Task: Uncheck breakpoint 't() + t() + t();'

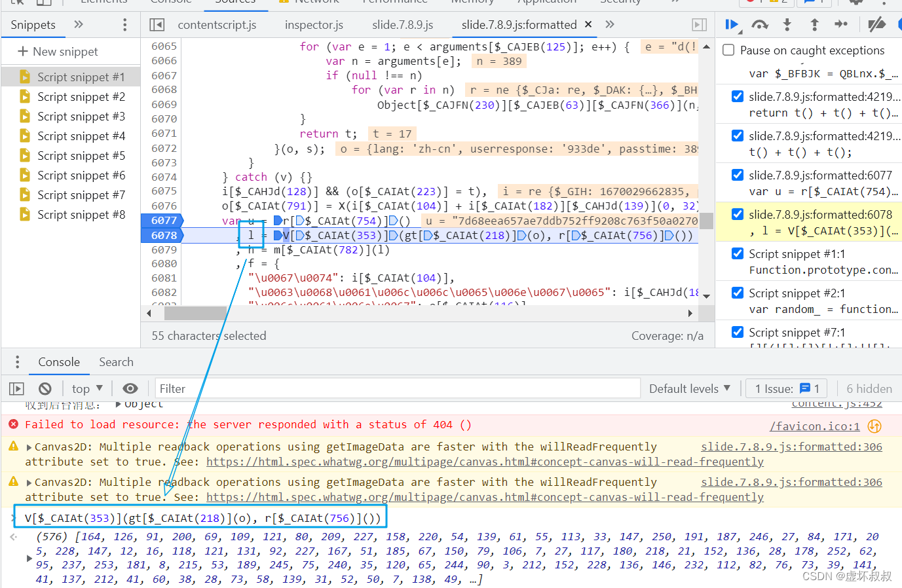Action: click(x=738, y=136)
